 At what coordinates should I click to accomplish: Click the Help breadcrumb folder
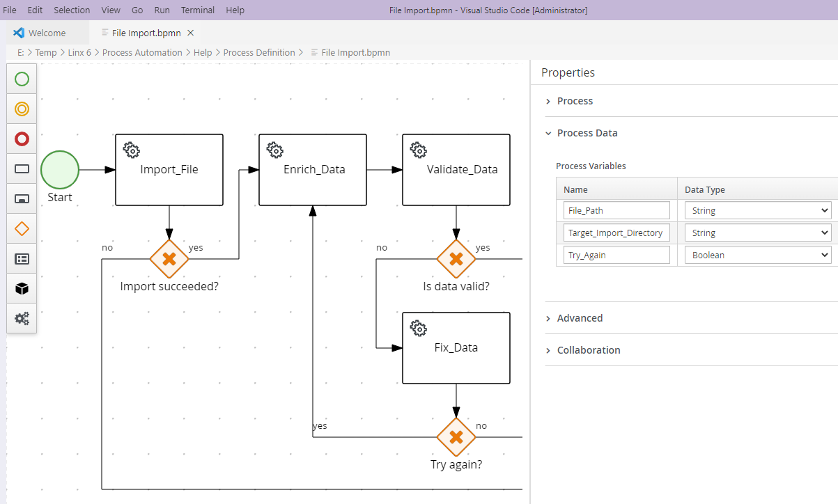pyautogui.click(x=203, y=52)
